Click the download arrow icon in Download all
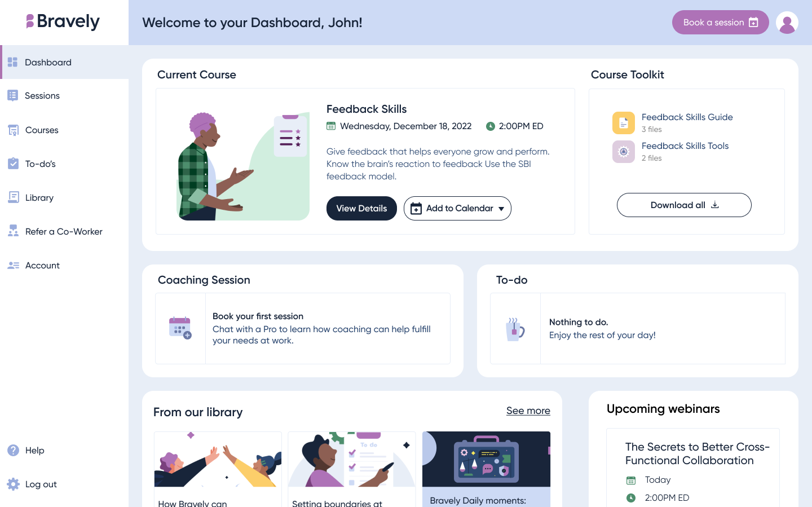The height and width of the screenshot is (507, 812). (x=715, y=205)
